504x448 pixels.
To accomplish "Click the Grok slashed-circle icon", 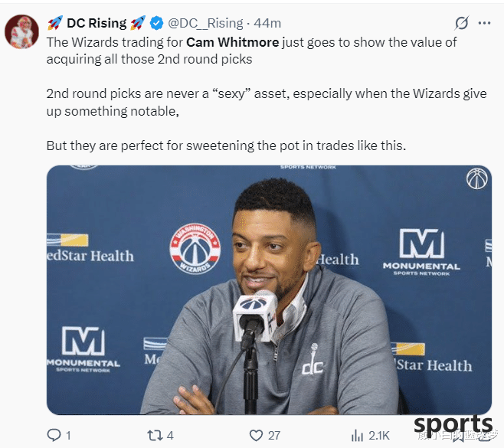I will [462, 23].
